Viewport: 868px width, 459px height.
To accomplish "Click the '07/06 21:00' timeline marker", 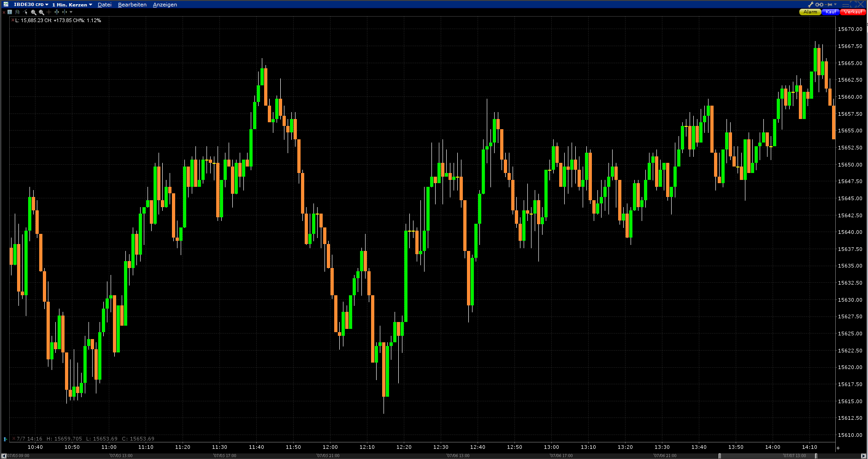I will (665, 456).
